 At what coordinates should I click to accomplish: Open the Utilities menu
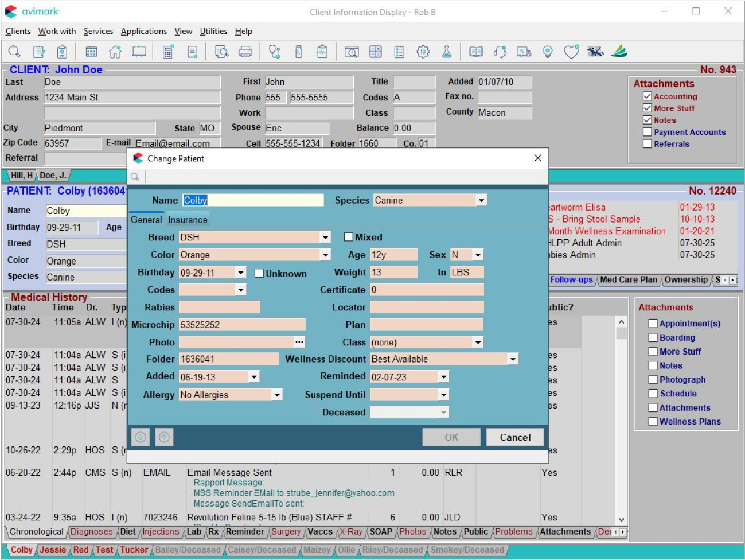pos(213,31)
